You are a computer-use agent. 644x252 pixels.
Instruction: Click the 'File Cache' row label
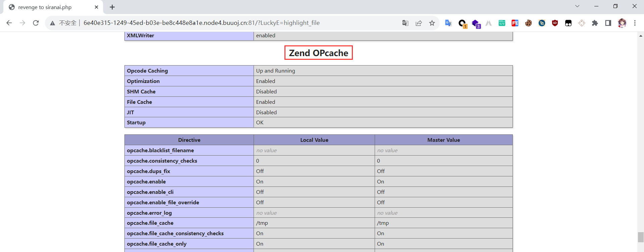140,102
